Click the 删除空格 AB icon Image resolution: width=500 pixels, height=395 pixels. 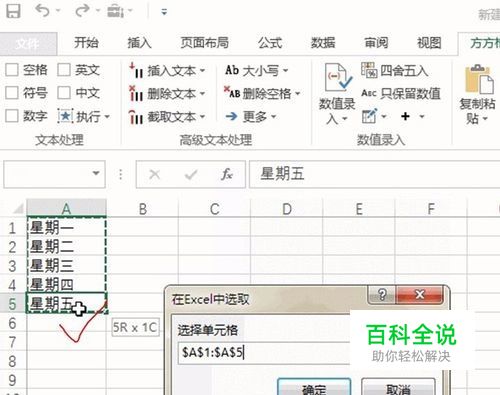[x=232, y=93]
